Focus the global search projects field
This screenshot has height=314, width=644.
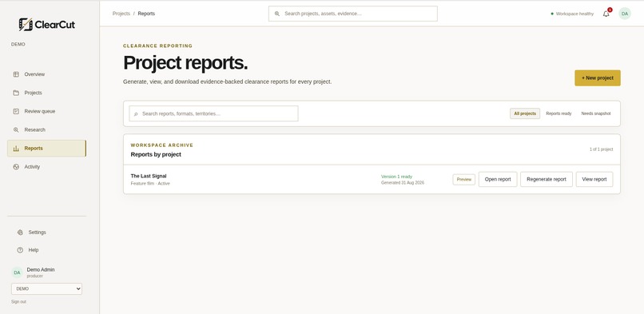[x=353, y=14]
